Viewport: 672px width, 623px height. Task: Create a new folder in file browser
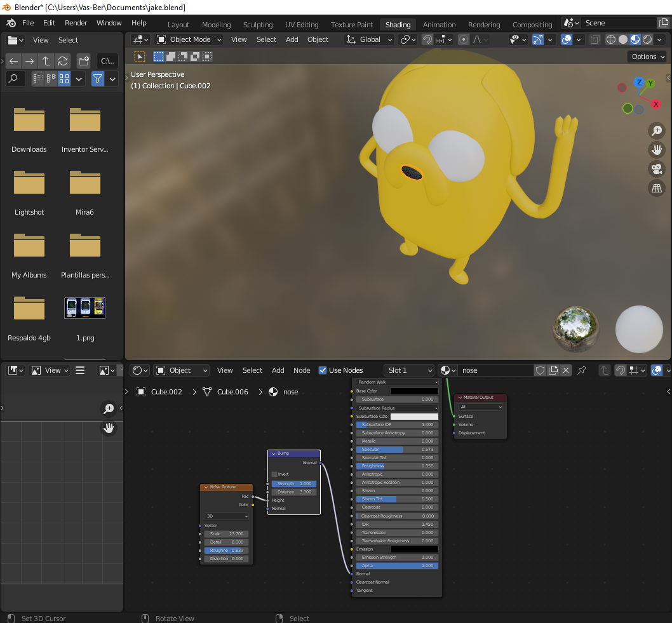pos(84,61)
